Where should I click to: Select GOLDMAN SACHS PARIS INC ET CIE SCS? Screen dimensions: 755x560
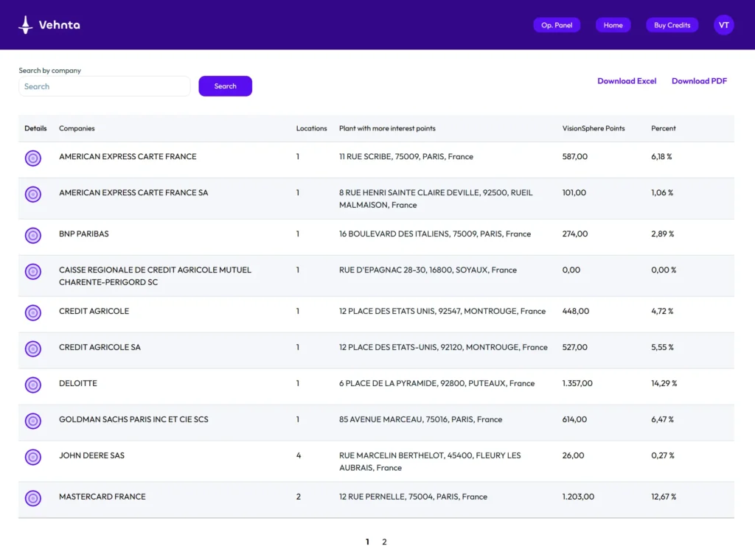click(x=133, y=419)
